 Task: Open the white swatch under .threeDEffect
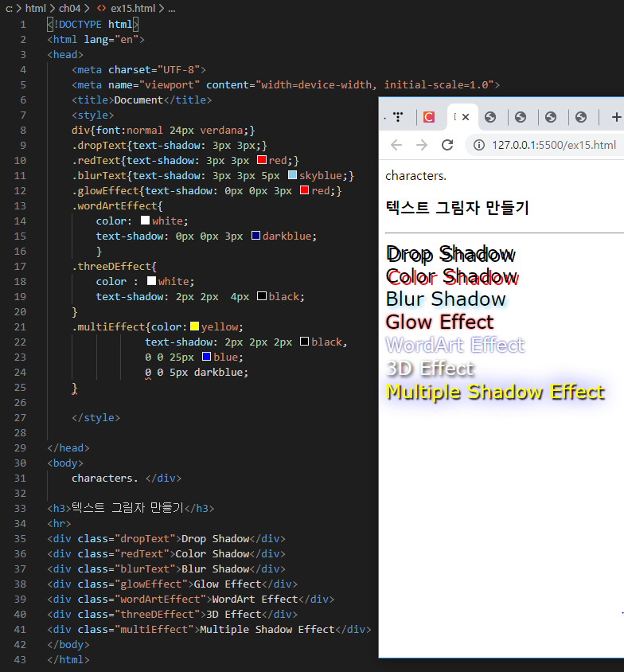151,281
